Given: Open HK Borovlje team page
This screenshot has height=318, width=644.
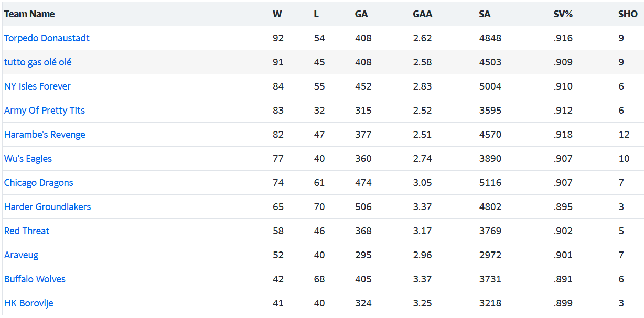Looking at the screenshot, I should pyautogui.click(x=28, y=303).
